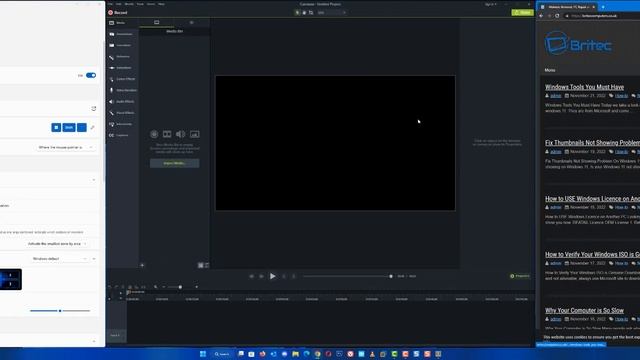Image resolution: width=640 pixels, height=360 pixels.
Task: Click the Import Media button
Action: click(175, 163)
